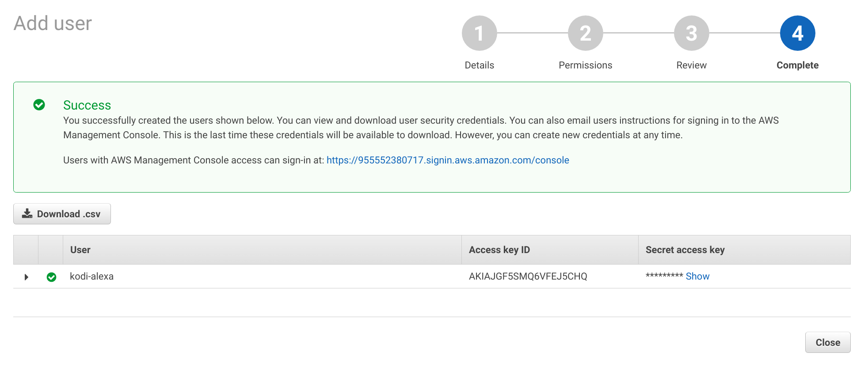Screen dimensions: 868x371
Task: Click the access key ID AKIAJGF5SMQ6VFEJ5CHQ
Action: click(x=528, y=276)
